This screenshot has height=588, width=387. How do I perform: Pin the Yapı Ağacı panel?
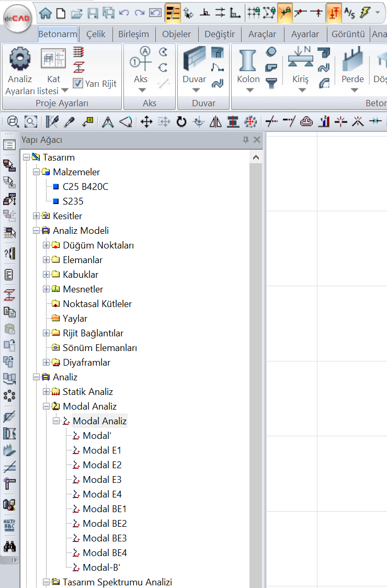click(x=246, y=140)
